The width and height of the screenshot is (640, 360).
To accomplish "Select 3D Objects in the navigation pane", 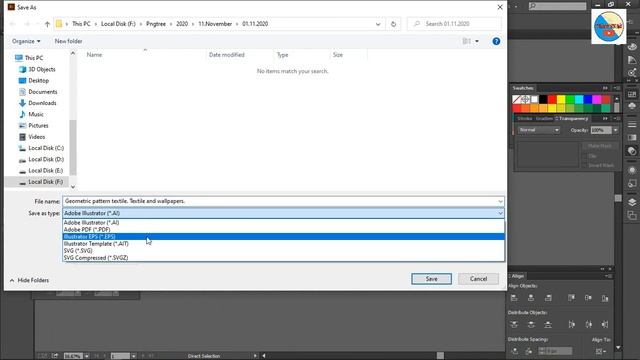I will pyautogui.click(x=42, y=69).
